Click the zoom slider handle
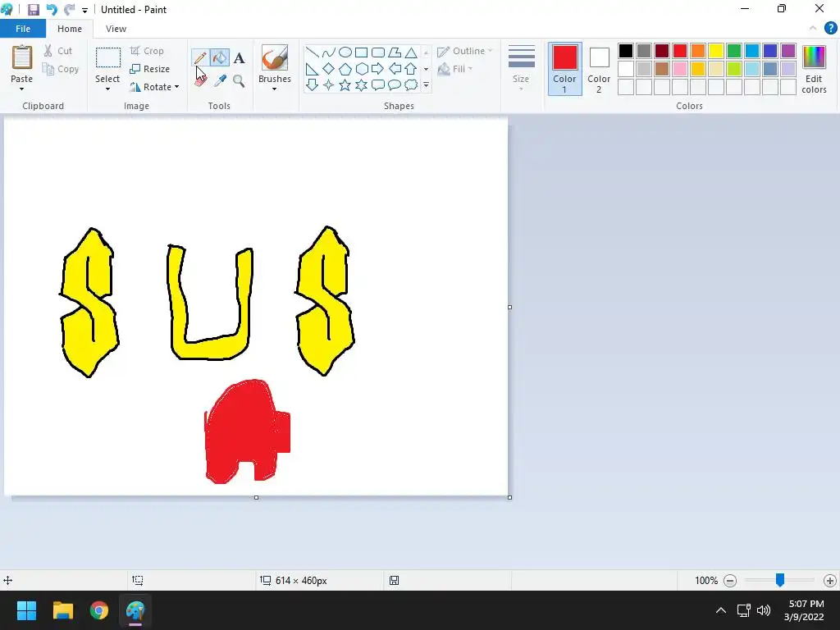840x630 pixels. point(780,580)
